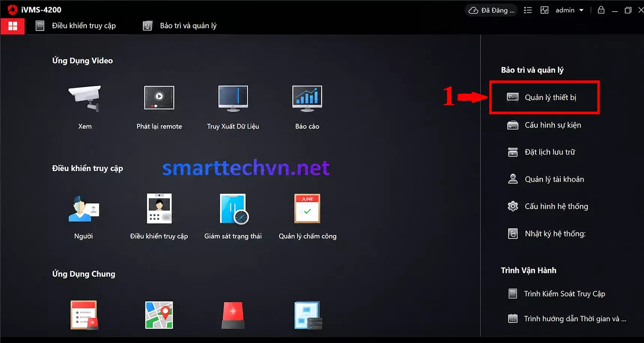The image size is (644, 343).
Task: Click the Đặt lịch lưu trữ storage icon
Action: point(513,152)
